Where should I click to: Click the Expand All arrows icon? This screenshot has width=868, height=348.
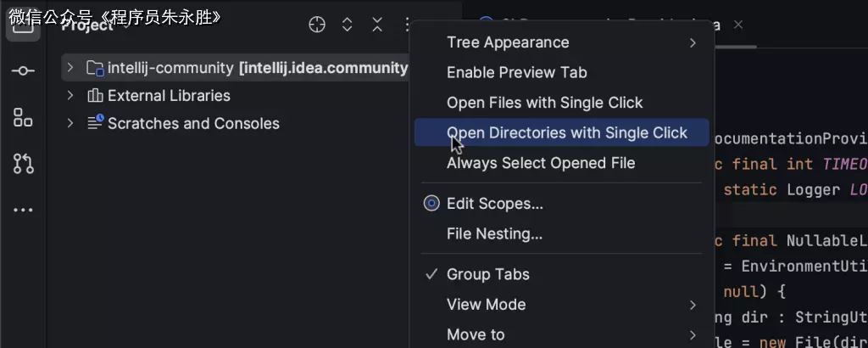(347, 25)
